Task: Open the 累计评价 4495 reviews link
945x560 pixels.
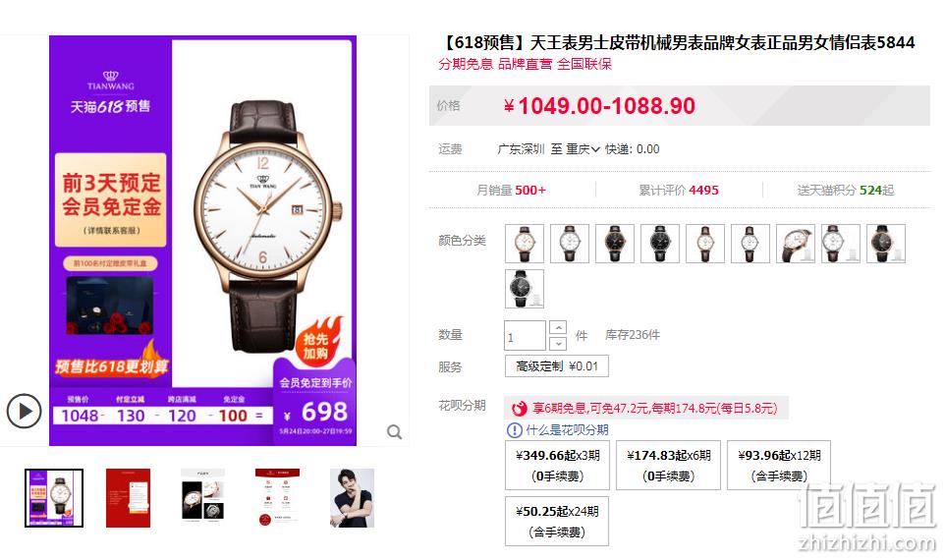Action: pos(679,190)
